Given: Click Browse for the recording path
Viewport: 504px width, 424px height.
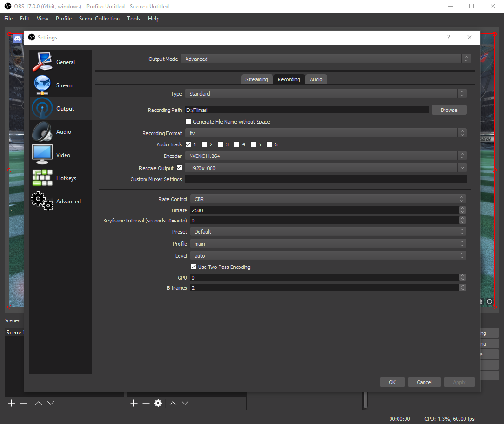Looking at the screenshot, I should pyautogui.click(x=449, y=110).
